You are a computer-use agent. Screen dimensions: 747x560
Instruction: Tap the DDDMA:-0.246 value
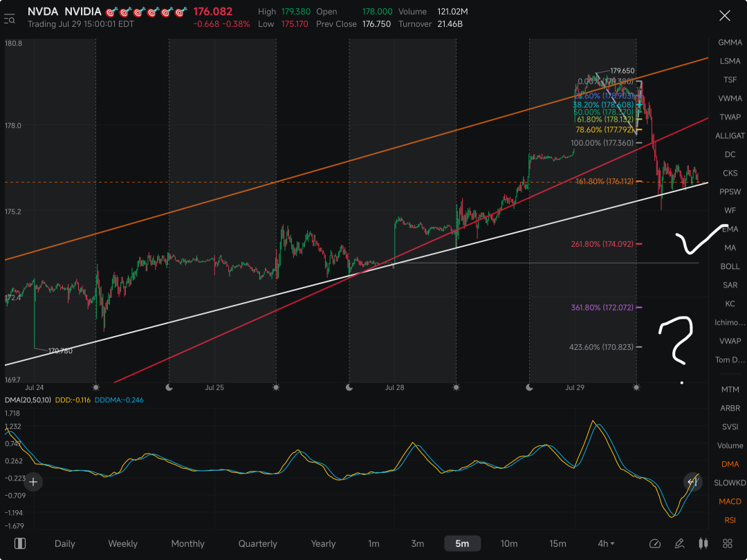pos(119,400)
